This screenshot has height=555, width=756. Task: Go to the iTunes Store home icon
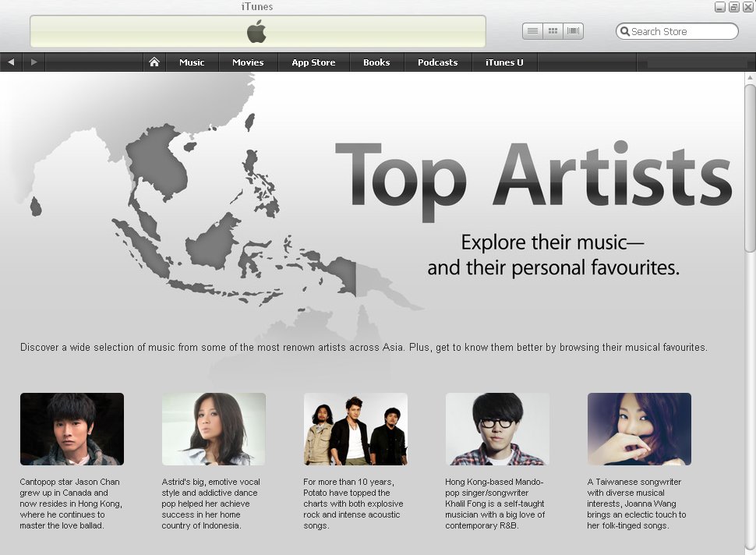coord(154,62)
